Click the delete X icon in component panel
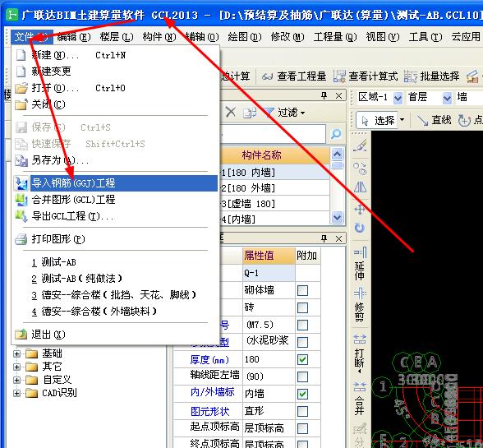 [x=230, y=113]
